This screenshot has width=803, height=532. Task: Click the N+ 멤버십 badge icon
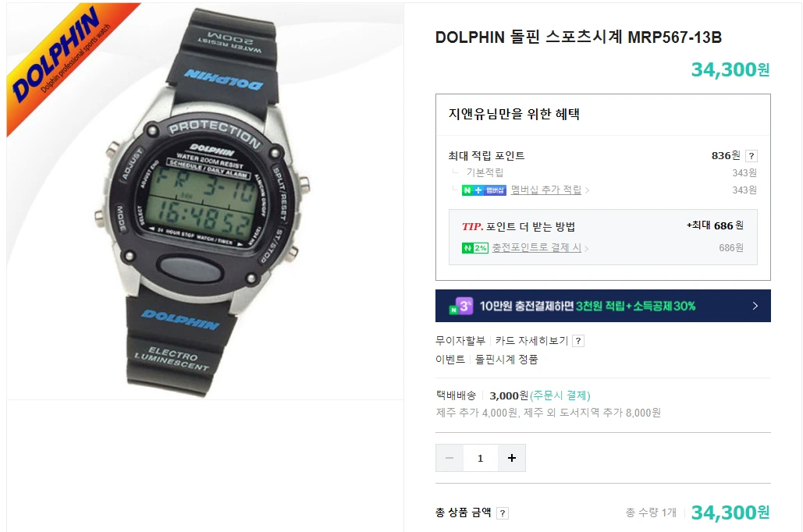click(484, 190)
